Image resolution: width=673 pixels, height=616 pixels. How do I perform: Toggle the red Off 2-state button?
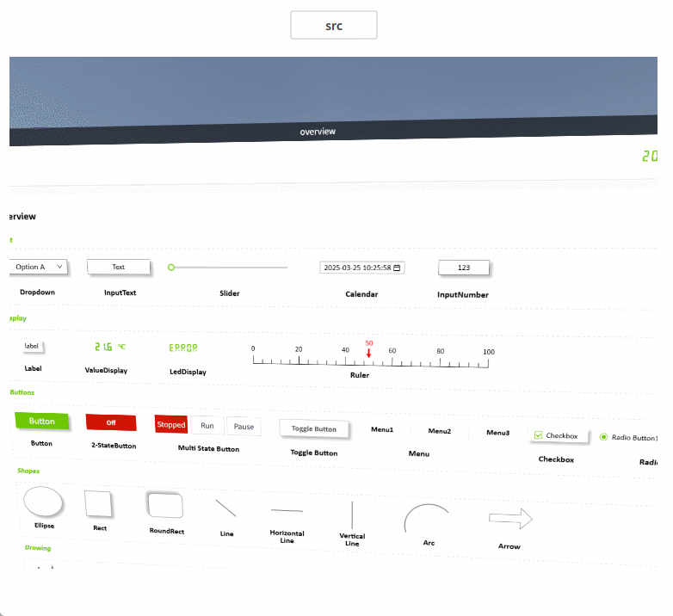click(x=111, y=422)
